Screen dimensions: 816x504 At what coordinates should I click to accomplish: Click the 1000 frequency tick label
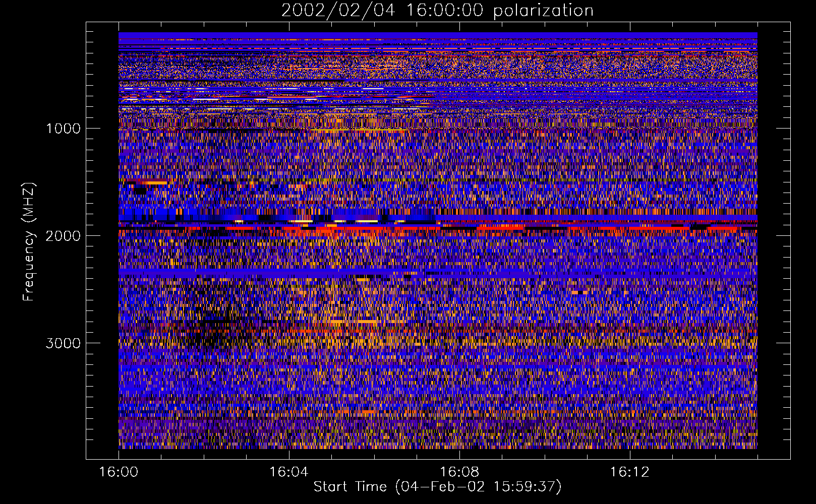64,129
